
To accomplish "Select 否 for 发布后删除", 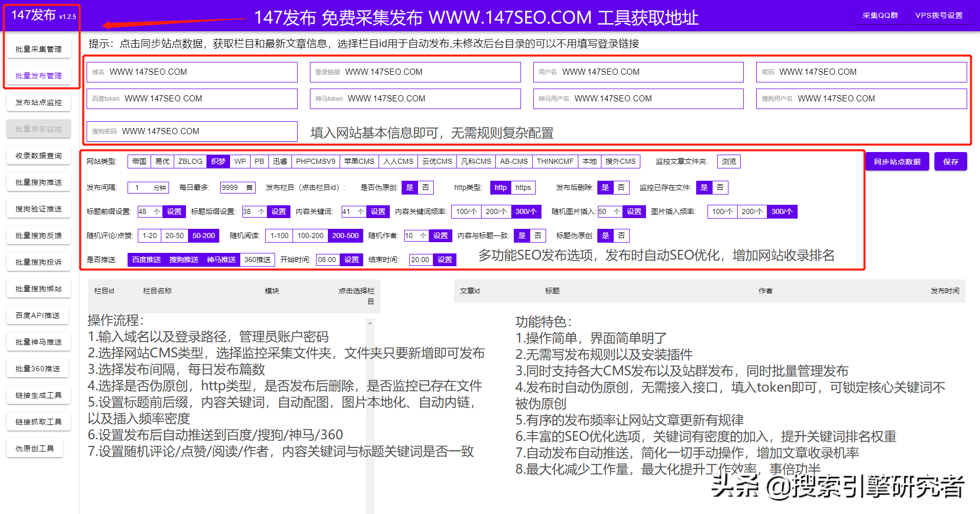I will 621,187.
